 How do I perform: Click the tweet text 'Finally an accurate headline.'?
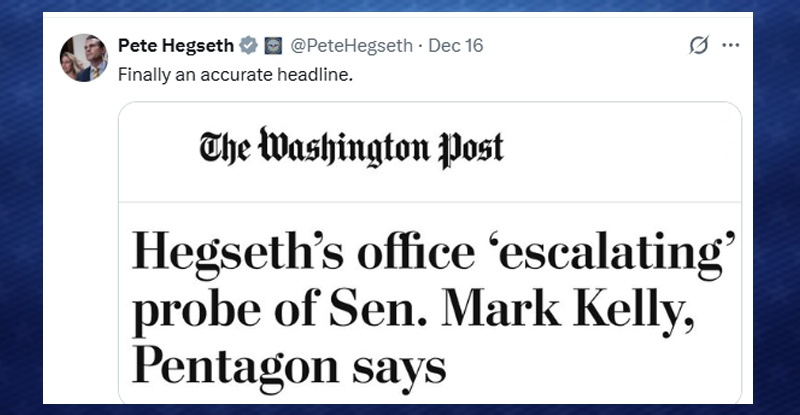point(235,74)
